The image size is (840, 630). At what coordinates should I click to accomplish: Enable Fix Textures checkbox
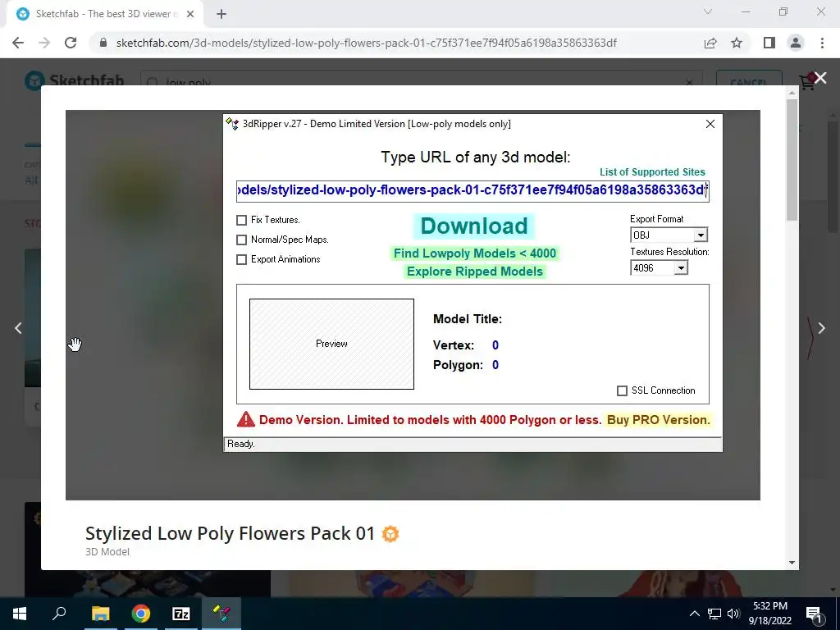[x=242, y=220]
